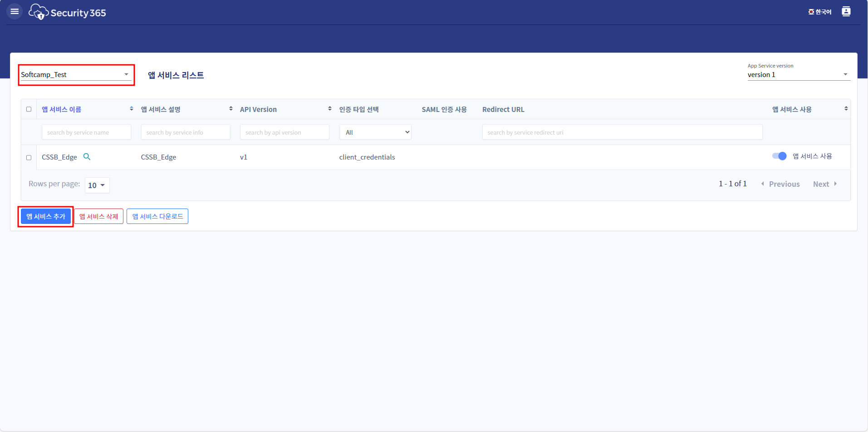Screen dimensions: 868x432
Task: Toggle off 앱 서비스 사용 switch for CSSB_Edge
Action: click(x=779, y=156)
